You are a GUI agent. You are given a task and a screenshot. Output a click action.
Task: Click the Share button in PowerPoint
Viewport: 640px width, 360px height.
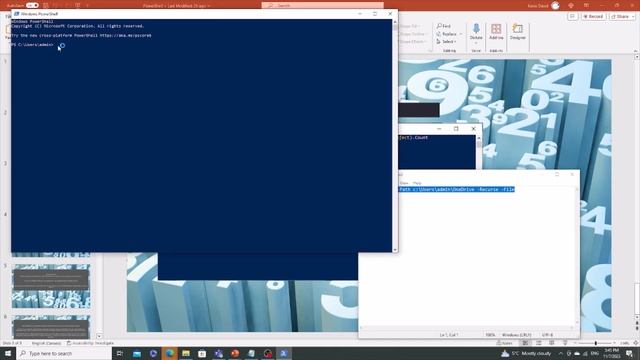click(x=620, y=16)
